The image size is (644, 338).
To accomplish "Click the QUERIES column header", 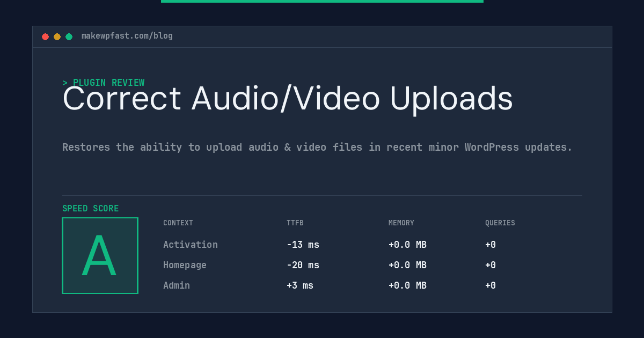I will click(x=500, y=223).
